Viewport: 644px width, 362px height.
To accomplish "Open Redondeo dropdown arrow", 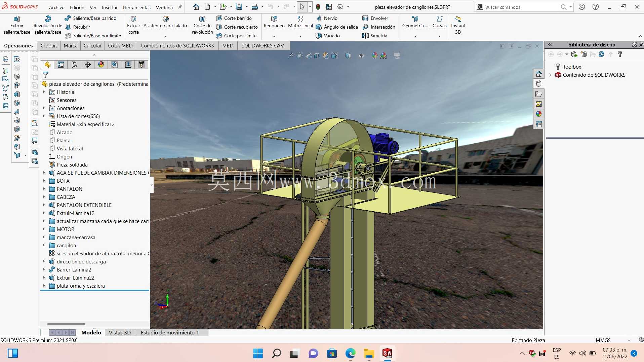I will pyautogui.click(x=274, y=36).
